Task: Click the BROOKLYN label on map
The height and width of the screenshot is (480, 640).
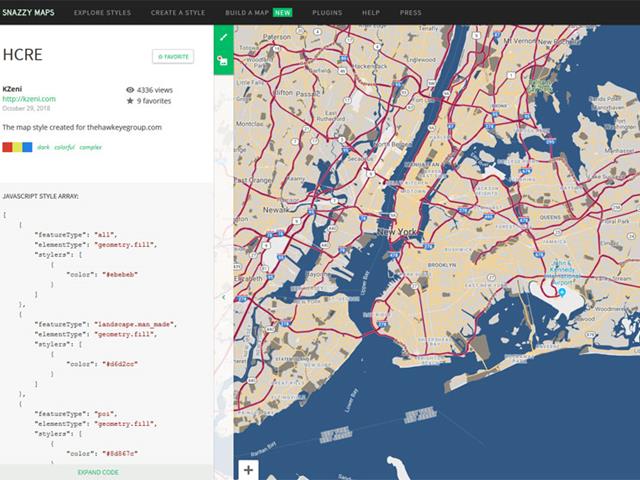Action: pos(442,265)
